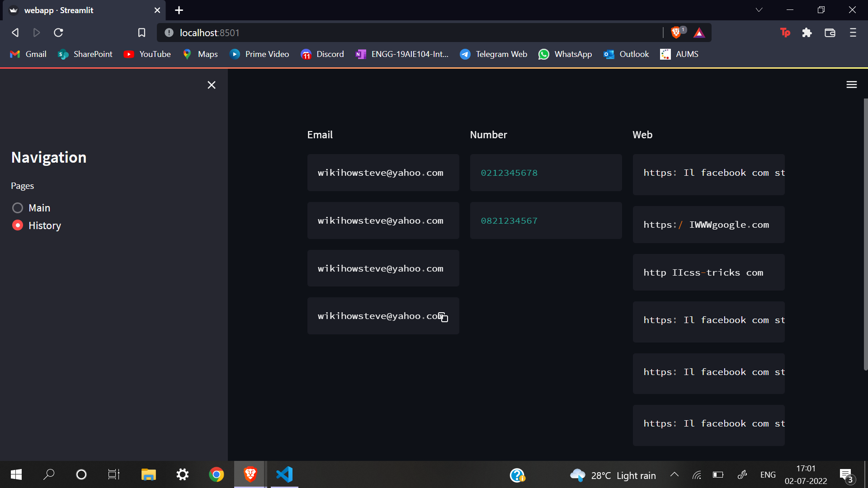Bookmark this page via the bookmark icon

tap(142, 33)
